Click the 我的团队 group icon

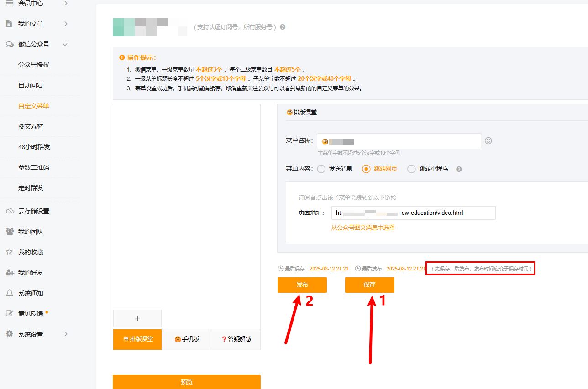[9, 232]
